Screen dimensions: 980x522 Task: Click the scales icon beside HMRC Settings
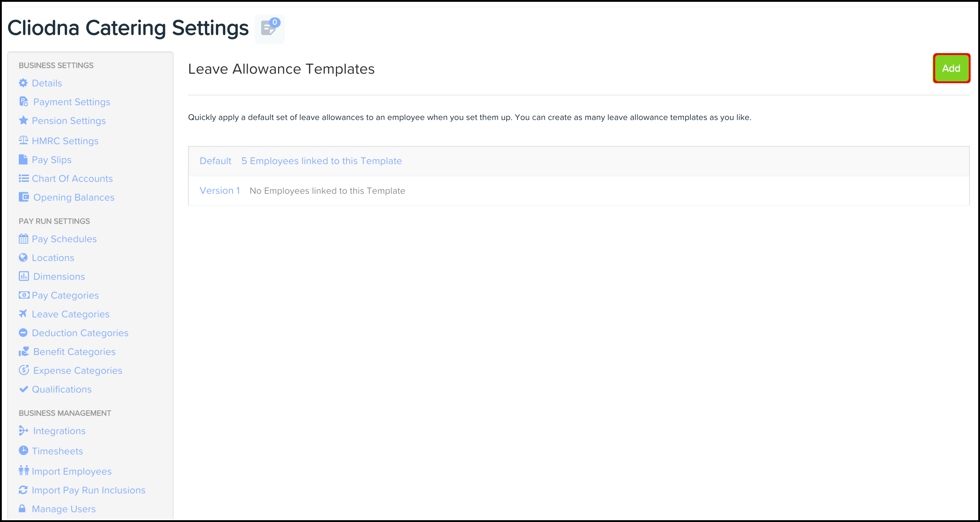click(x=23, y=140)
